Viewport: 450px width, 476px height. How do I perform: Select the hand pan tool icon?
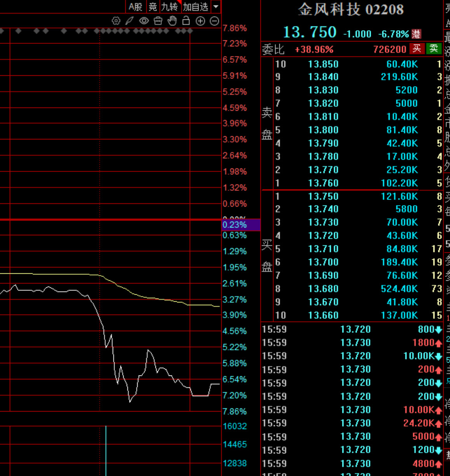(x=172, y=21)
